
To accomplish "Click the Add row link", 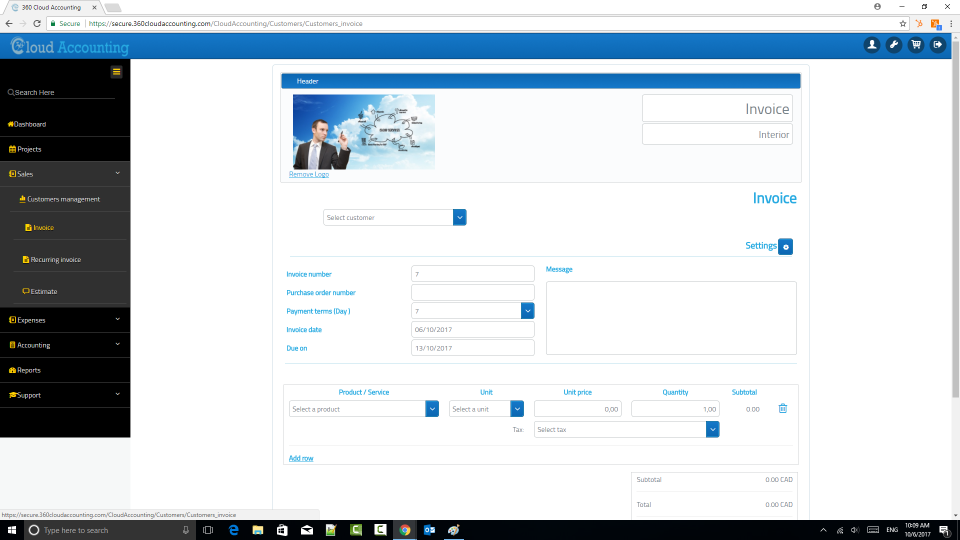I will click(x=301, y=459).
